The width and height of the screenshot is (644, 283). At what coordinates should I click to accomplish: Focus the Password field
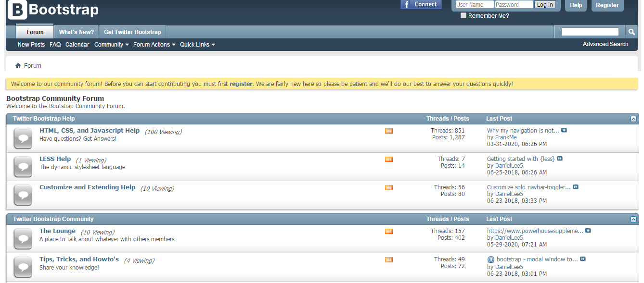click(x=514, y=4)
